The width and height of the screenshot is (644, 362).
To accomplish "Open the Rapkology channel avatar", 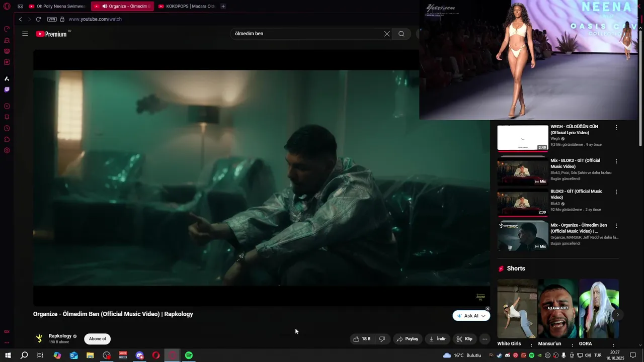I will coord(39,339).
